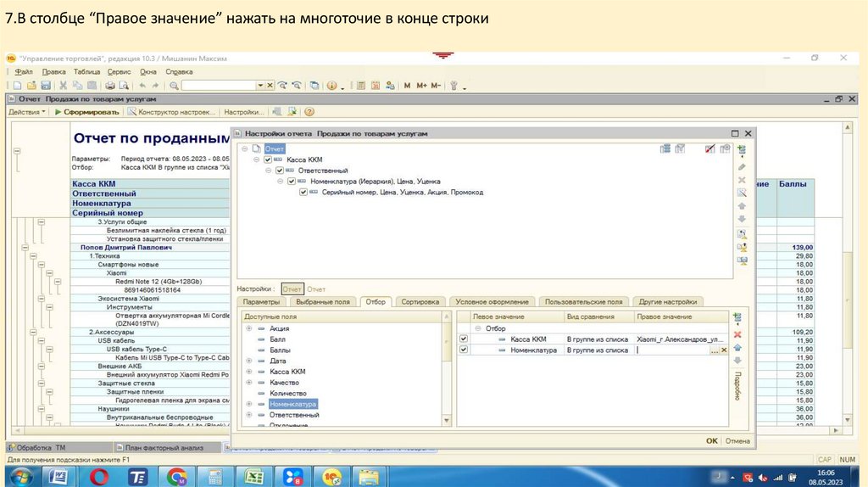Image resolution: width=868 pixels, height=487 pixels.
Task: Delete filter row with red X icon
Action: point(737,334)
